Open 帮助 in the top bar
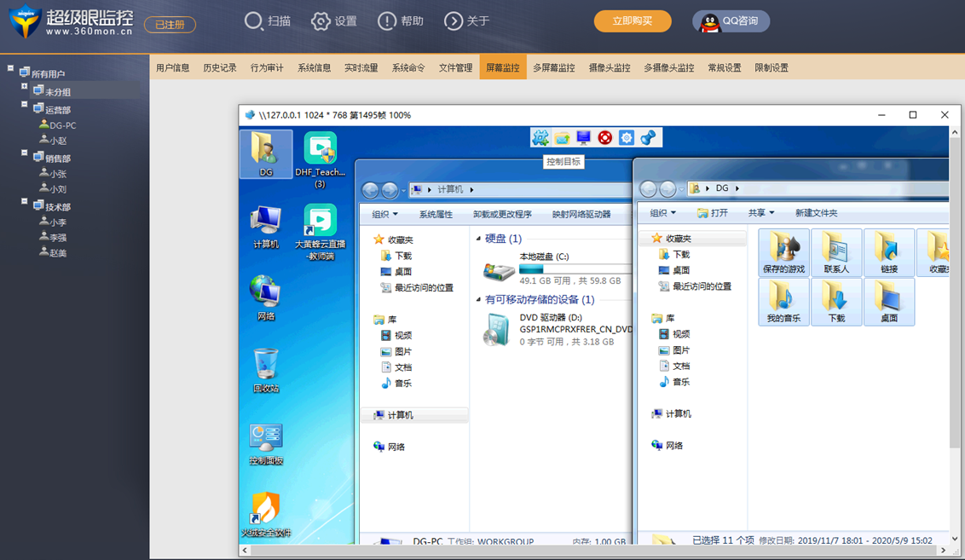Screen dimensions: 965x560 400,21
